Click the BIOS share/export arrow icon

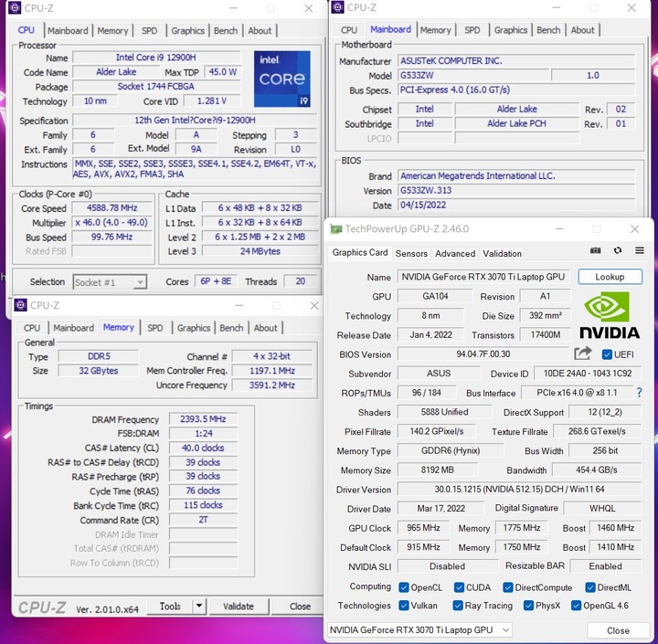pyautogui.click(x=583, y=354)
